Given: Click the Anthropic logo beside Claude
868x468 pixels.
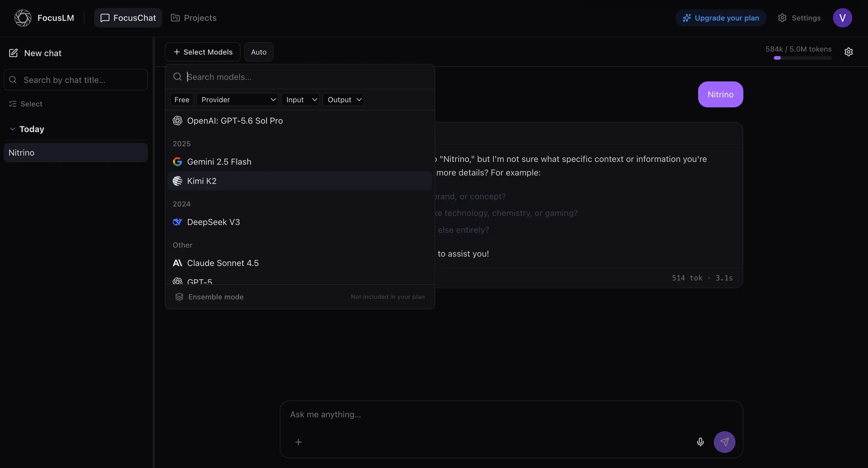Looking at the screenshot, I should 177,263.
